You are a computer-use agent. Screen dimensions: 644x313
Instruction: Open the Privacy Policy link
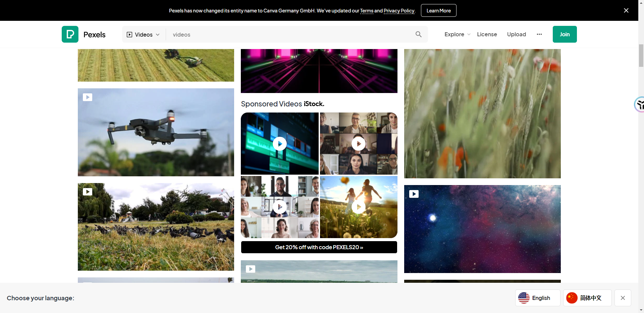tap(399, 11)
